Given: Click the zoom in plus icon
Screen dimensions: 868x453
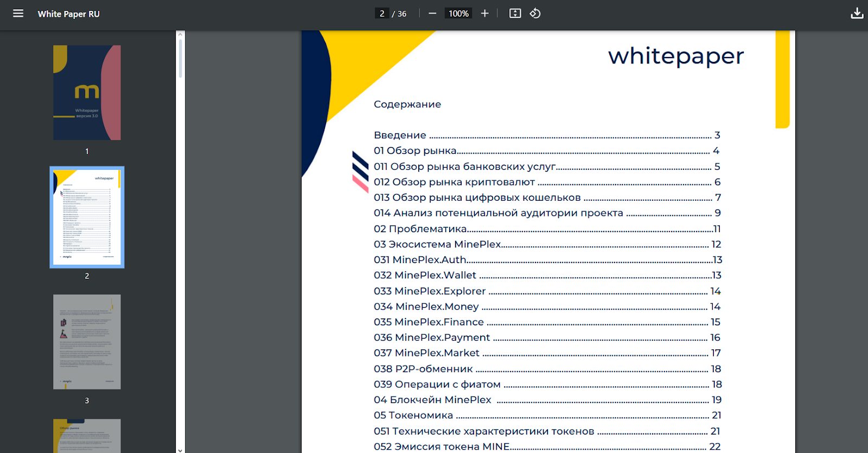Looking at the screenshot, I should click(x=485, y=14).
